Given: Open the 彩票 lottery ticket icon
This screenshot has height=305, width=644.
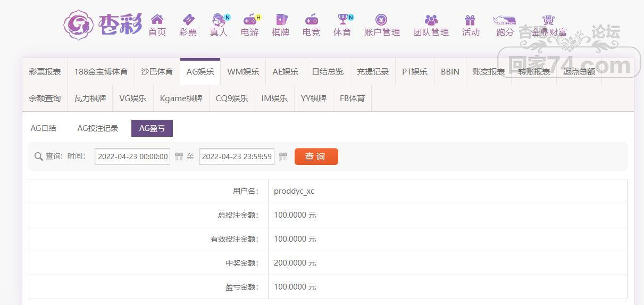Looking at the screenshot, I should 188,20.
